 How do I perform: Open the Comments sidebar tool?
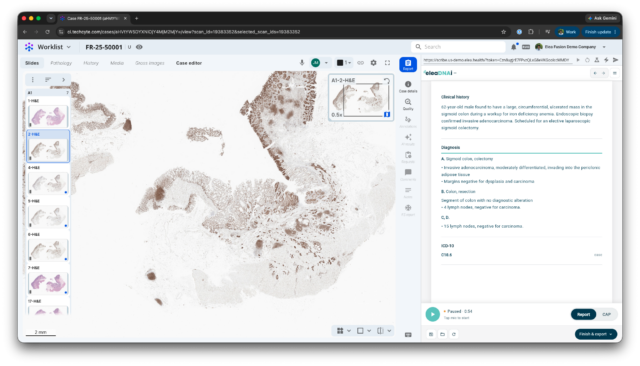[408, 175]
